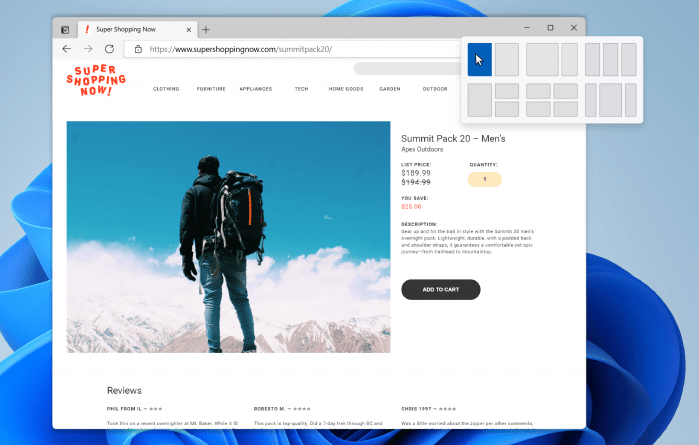Click the struck-through $194.99 price
699x445 pixels.
415,182
